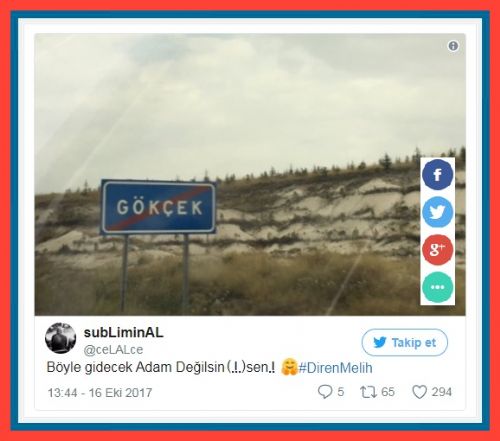The image size is (500, 441).
Task: Click the Takip et follow button
Action: (x=405, y=342)
